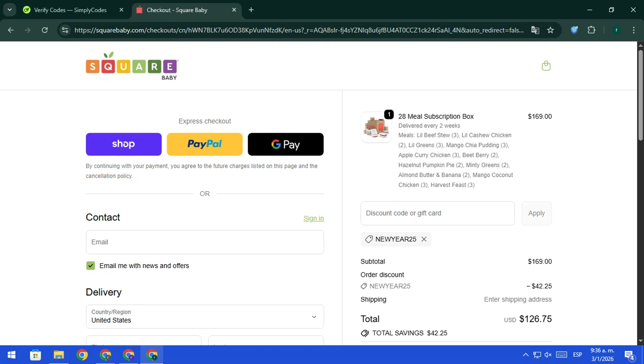The height and width of the screenshot is (364, 644).
Task: Click the 28 Meal Subscription Box title
Action: point(436,116)
